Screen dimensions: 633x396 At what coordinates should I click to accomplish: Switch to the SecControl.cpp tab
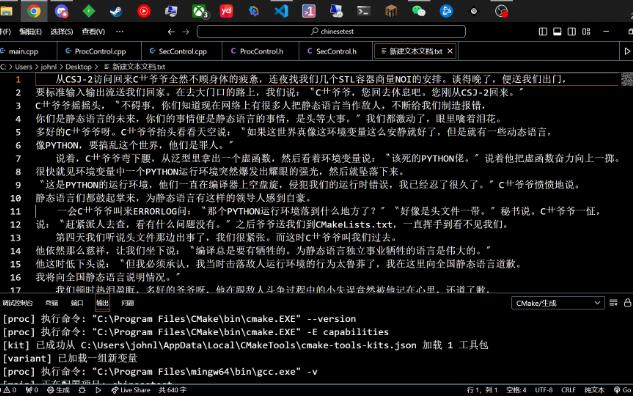[182, 51]
